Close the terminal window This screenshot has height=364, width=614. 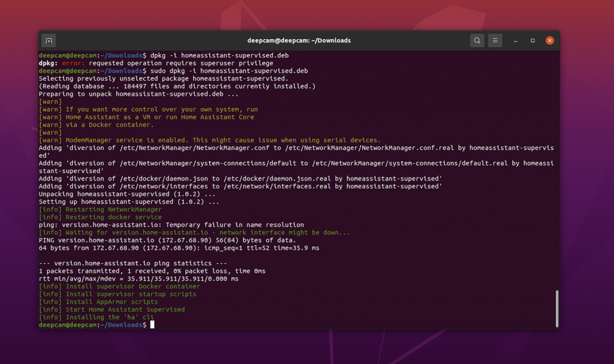click(x=550, y=40)
